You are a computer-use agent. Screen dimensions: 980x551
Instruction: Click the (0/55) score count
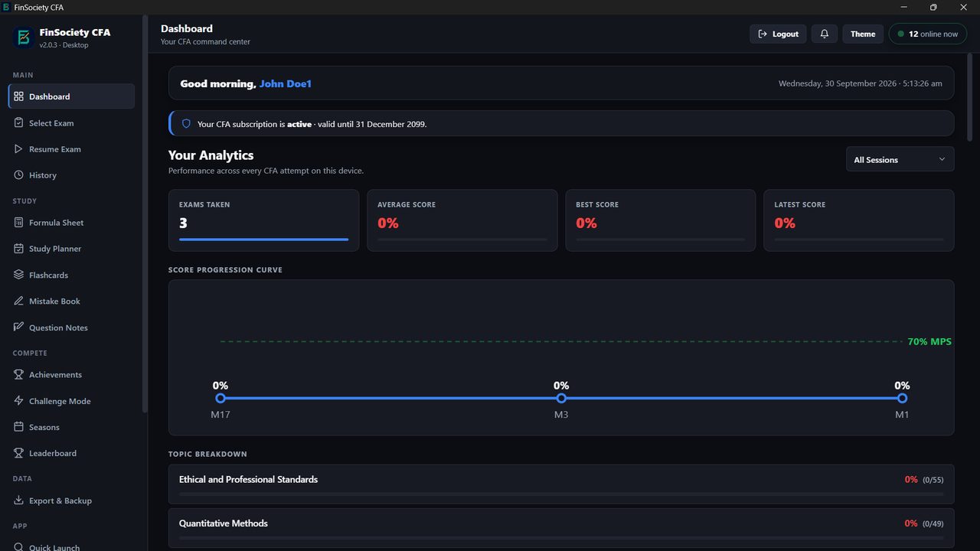point(933,480)
